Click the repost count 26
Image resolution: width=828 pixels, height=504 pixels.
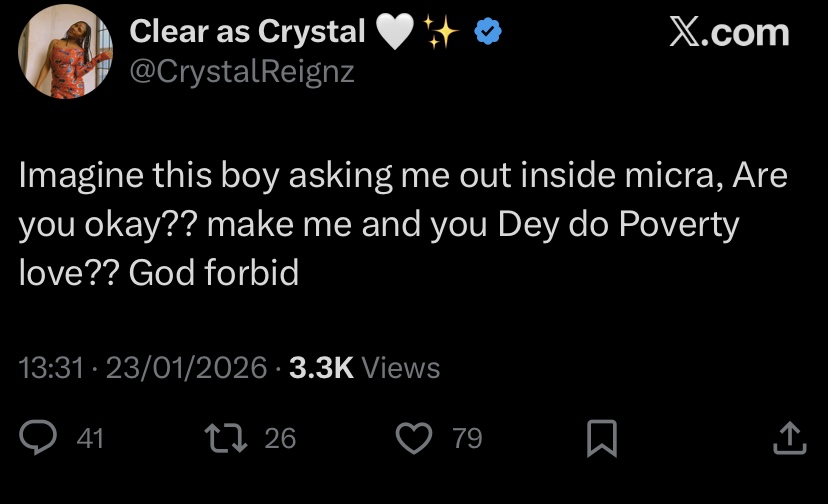tap(280, 438)
